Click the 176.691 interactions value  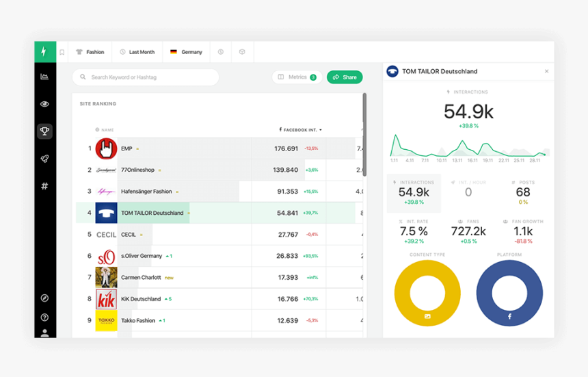click(286, 148)
